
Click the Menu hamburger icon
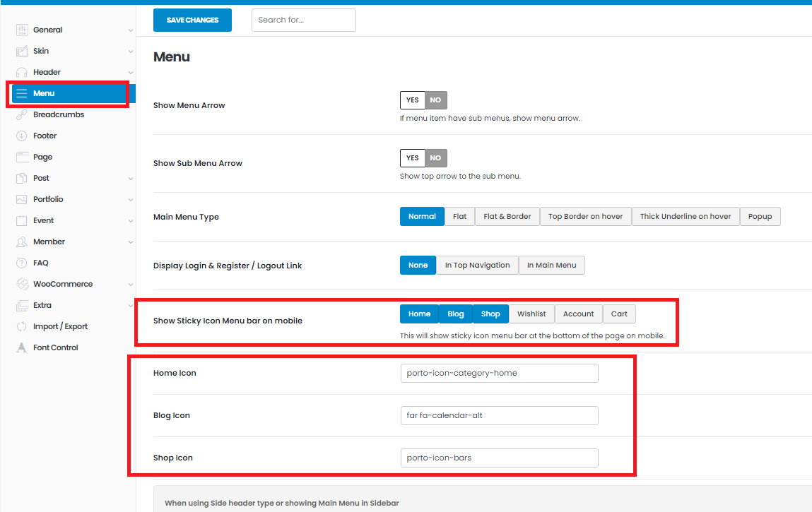[x=22, y=94]
